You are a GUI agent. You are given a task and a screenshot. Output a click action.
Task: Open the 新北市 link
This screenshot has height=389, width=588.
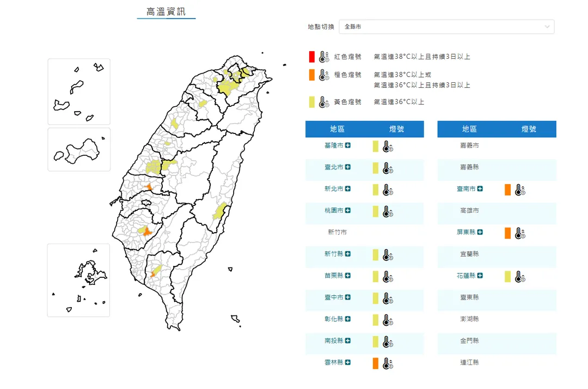pos(334,189)
